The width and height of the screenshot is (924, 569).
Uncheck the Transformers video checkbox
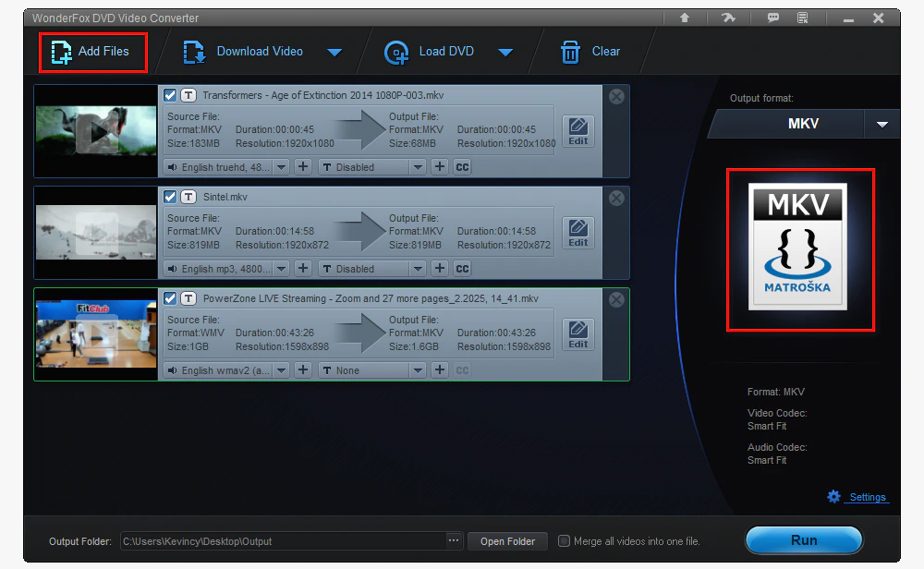(x=170, y=95)
